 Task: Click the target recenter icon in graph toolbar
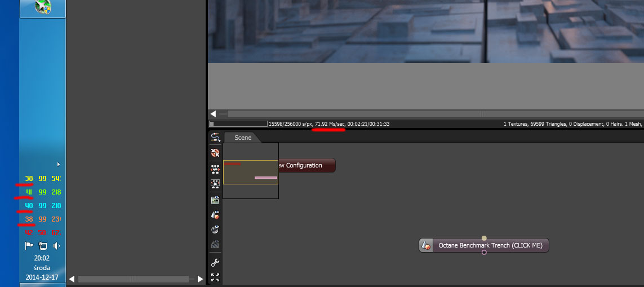coord(215,153)
